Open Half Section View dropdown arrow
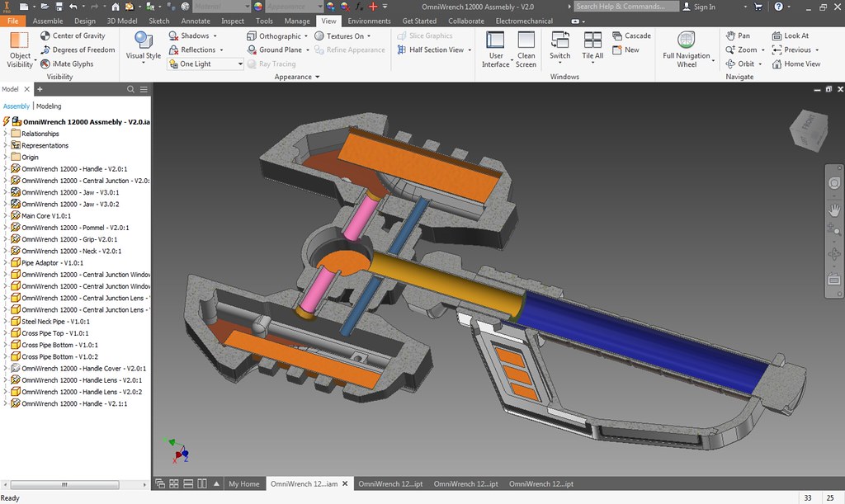Viewport: 845px width, 504px height. tap(470, 50)
